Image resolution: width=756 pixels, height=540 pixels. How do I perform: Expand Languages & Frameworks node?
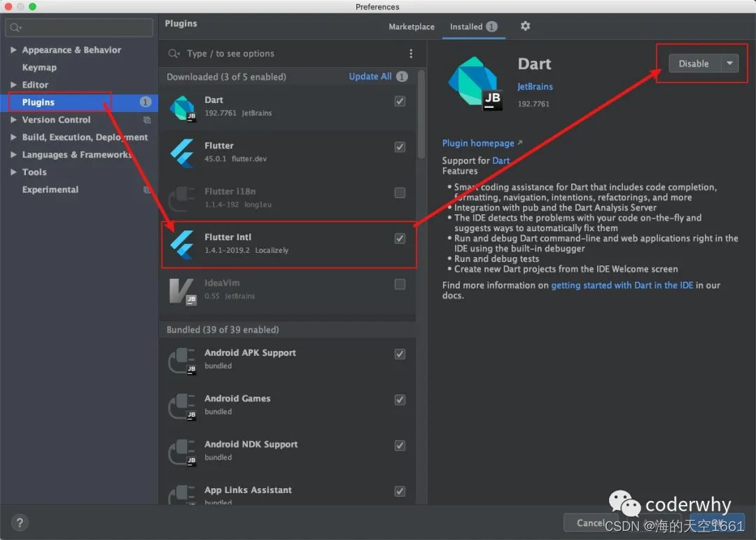13,154
